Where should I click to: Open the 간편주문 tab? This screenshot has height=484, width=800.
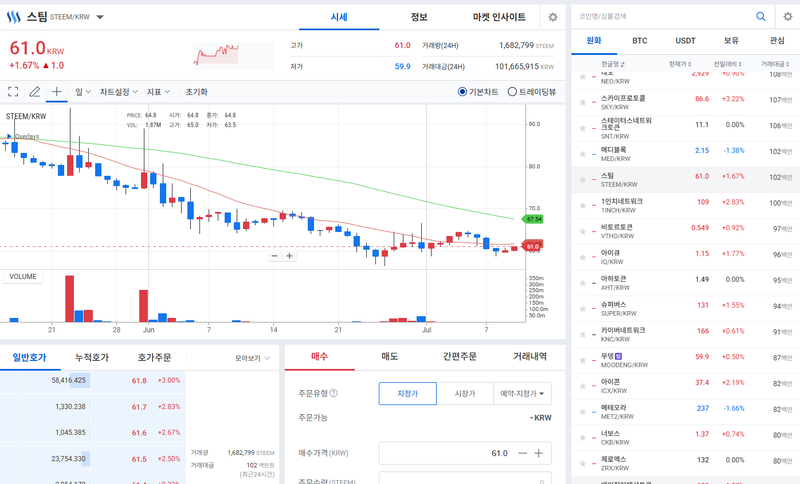click(x=460, y=356)
